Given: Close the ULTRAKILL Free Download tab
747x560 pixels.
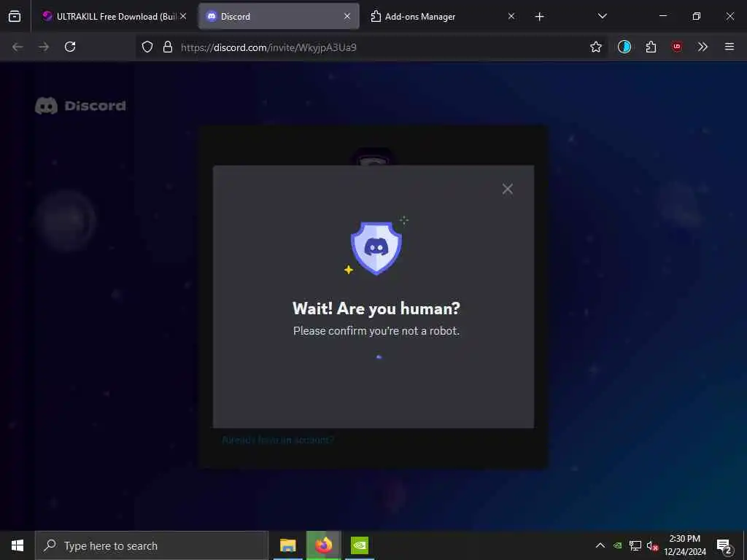Looking at the screenshot, I should (x=183, y=16).
